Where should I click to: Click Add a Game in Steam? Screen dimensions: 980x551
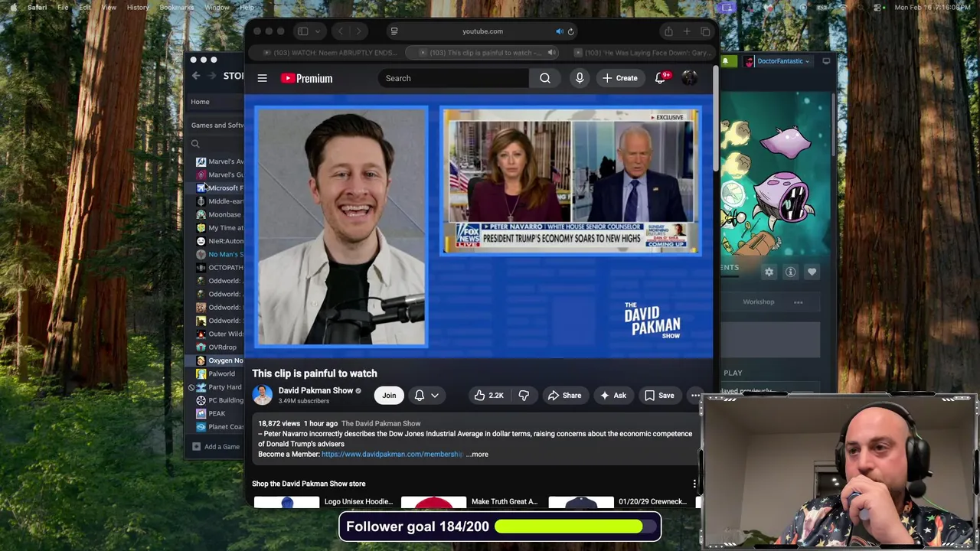click(x=217, y=447)
